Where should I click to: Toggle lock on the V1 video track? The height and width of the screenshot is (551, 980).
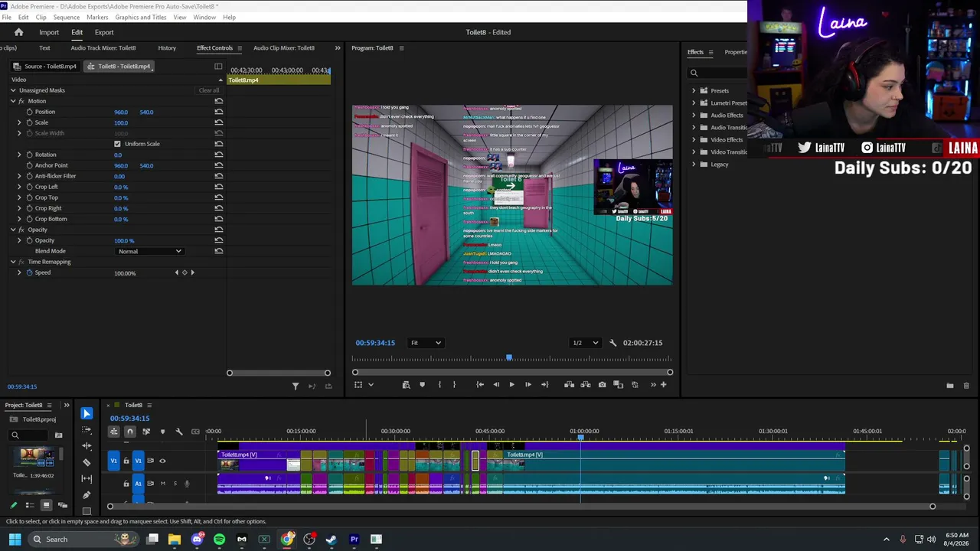click(x=126, y=461)
